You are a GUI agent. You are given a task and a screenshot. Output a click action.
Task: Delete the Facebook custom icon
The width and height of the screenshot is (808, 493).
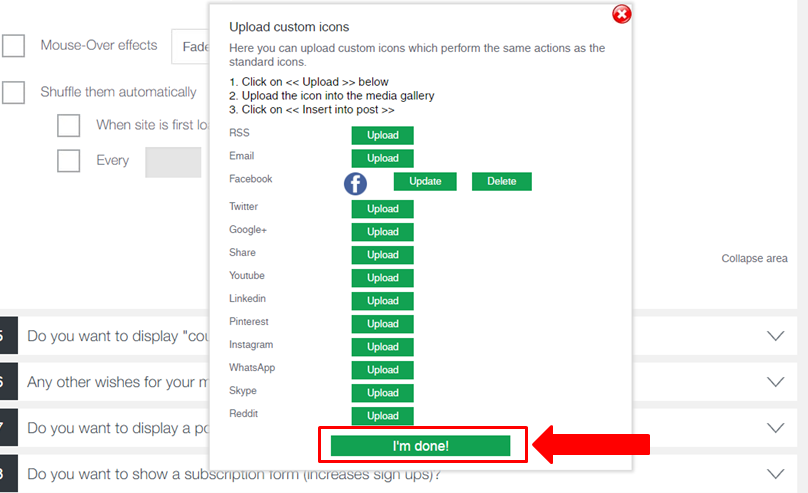tap(501, 181)
